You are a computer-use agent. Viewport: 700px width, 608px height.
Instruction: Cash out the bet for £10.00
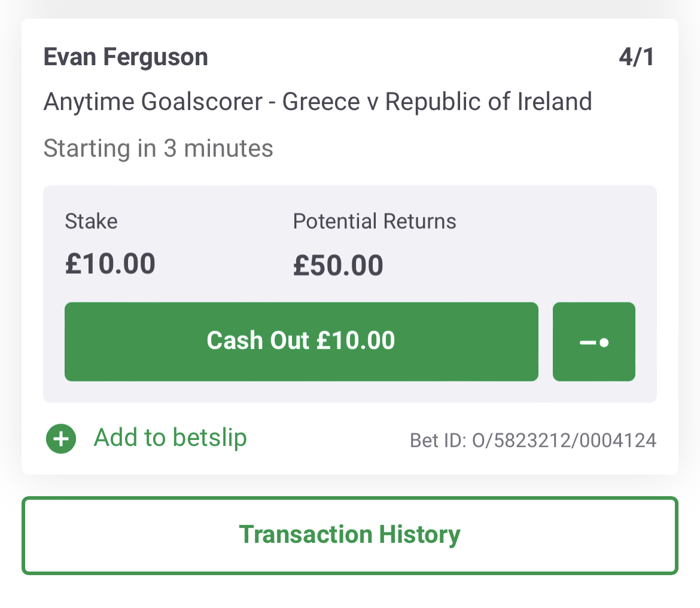302,342
